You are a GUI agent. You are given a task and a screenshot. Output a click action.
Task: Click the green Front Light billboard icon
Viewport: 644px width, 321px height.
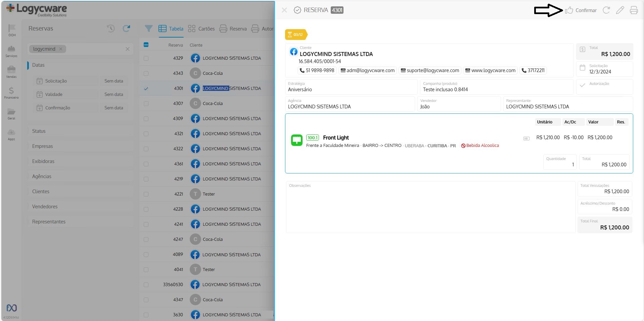297,140
